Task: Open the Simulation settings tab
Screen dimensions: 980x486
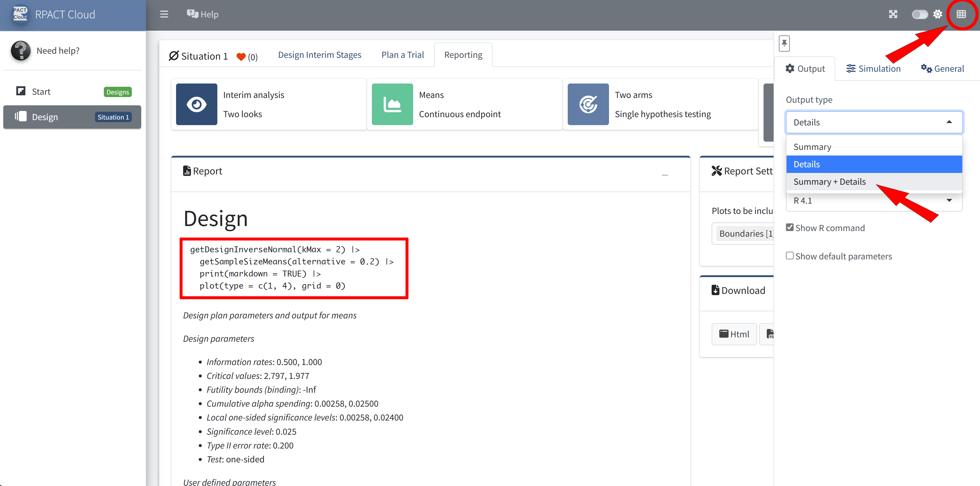Action: pos(873,69)
